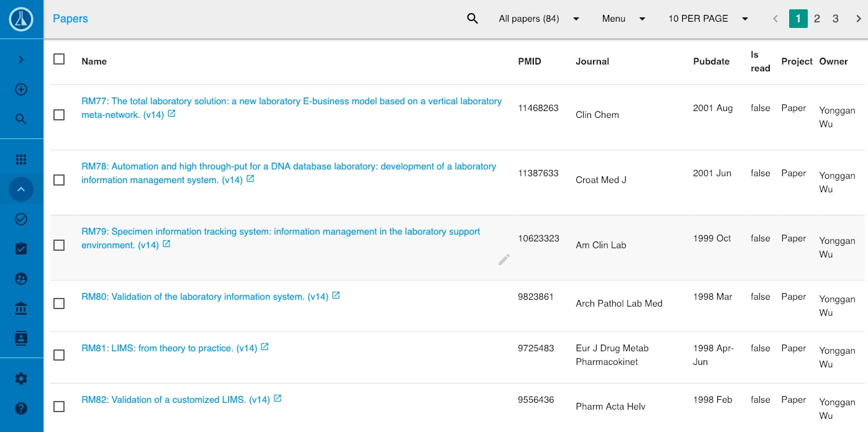Click the application logo in the sidebar
The image size is (868, 432).
pyautogui.click(x=21, y=19)
